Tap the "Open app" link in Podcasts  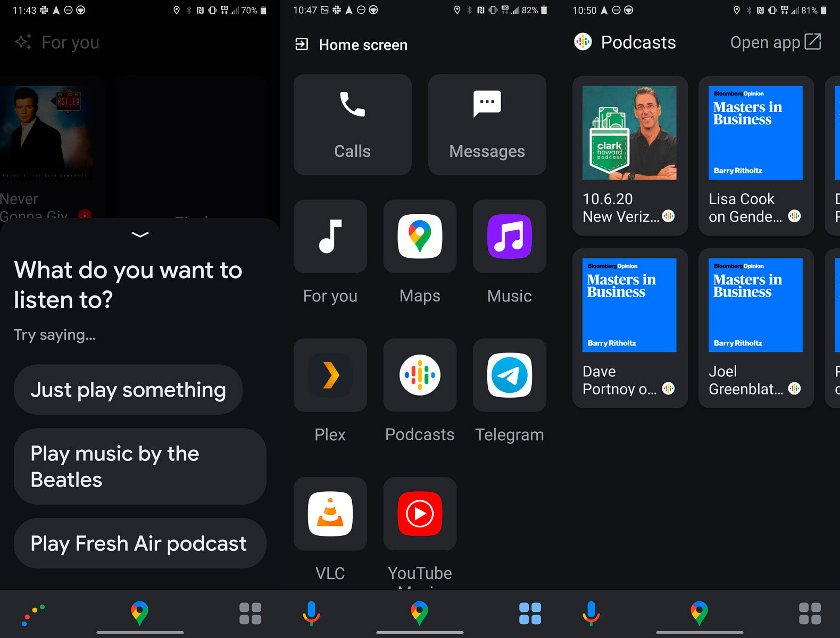pyautogui.click(x=776, y=42)
